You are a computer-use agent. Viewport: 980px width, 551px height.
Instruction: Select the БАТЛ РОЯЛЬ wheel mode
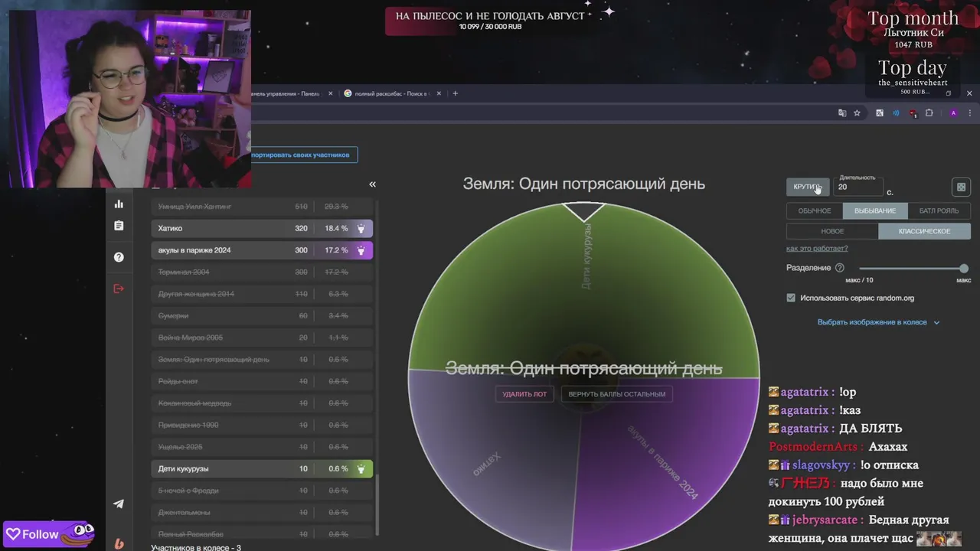939,210
